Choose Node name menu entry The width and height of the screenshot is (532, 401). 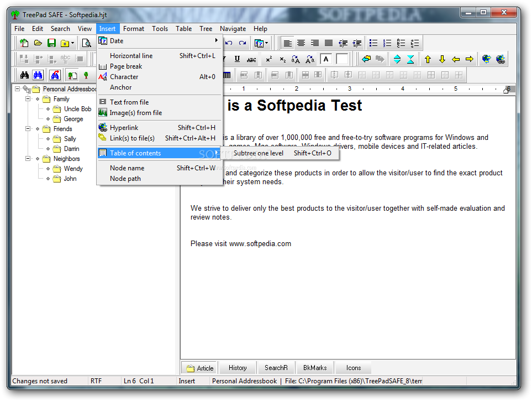tap(160, 168)
